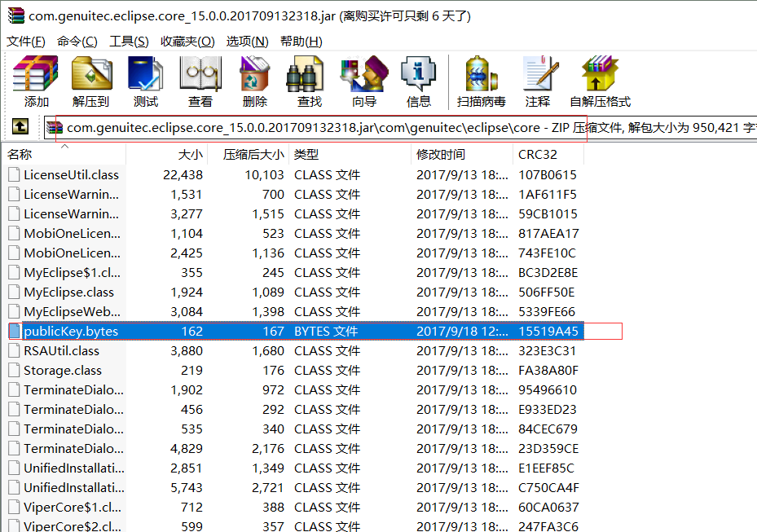Sort by 修改时间 column header
The height and width of the screenshot is (532, 757).
pyautogui.click(x=462, y=155)
